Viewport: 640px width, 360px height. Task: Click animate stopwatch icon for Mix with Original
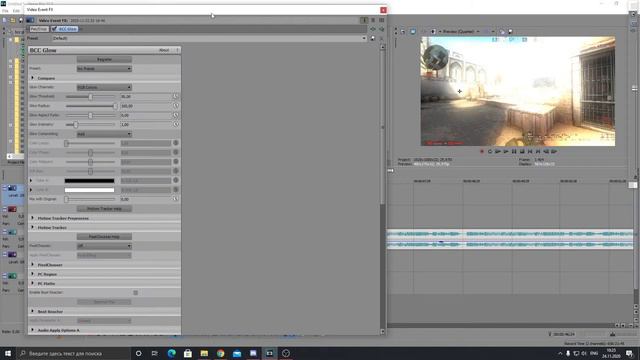tap(176, 199)
